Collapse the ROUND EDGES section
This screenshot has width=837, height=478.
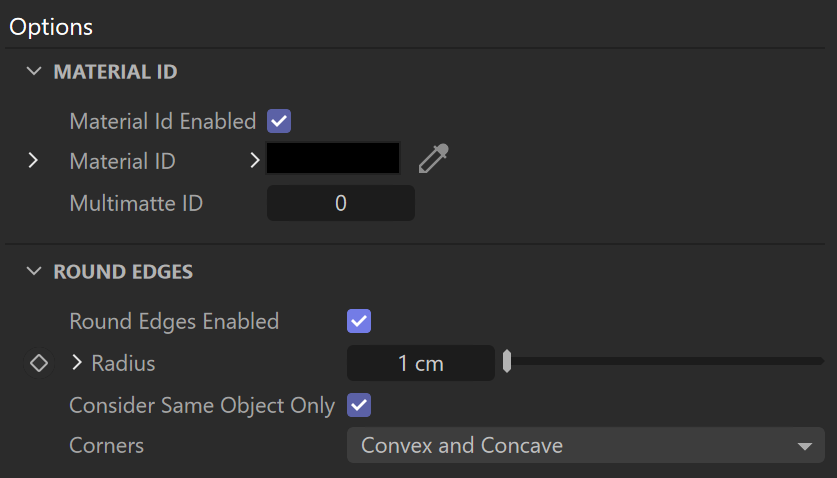coord(34,271)
